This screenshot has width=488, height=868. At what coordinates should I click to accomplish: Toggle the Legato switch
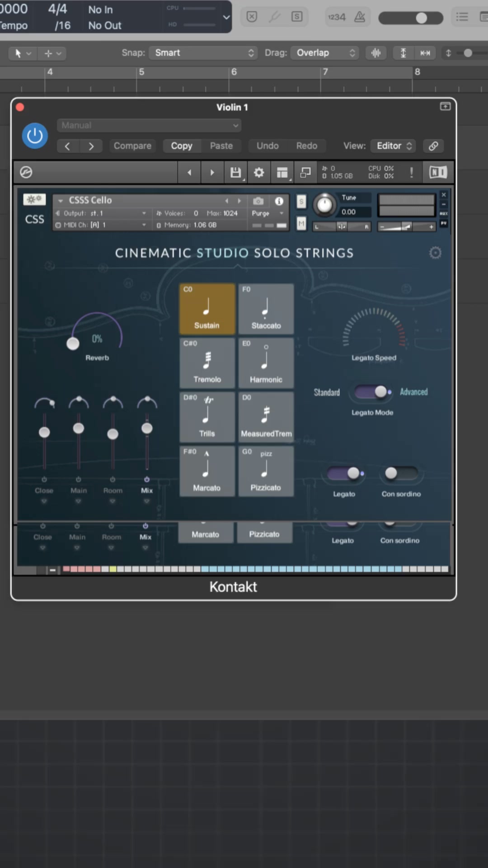click(x=344, y=473)
